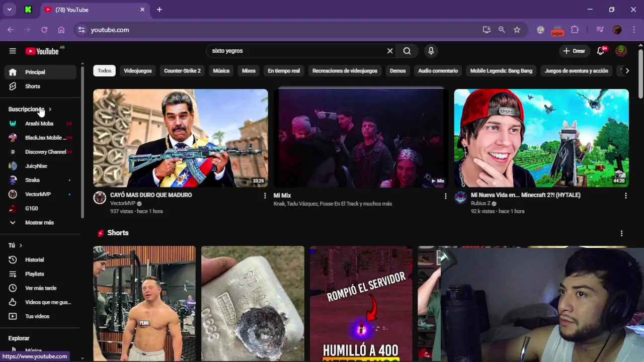Open the Arashi Moba subscription

pos(40,124)
